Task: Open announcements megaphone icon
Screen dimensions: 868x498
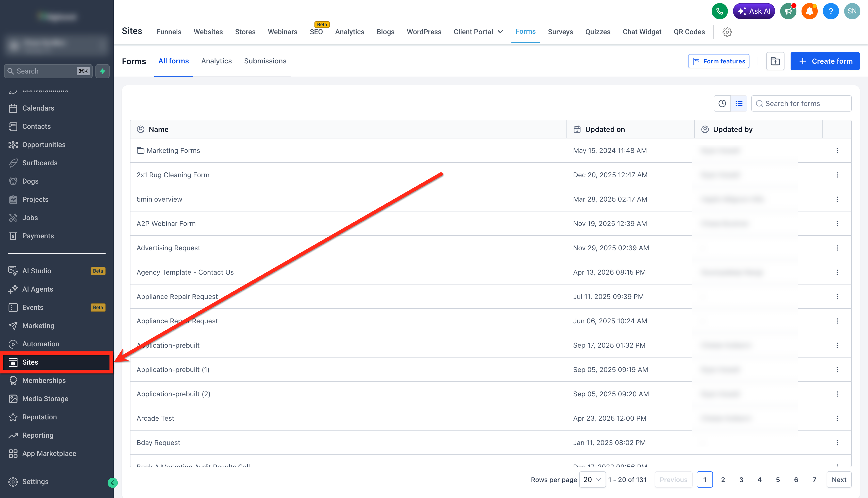Action: pos(788,11)
